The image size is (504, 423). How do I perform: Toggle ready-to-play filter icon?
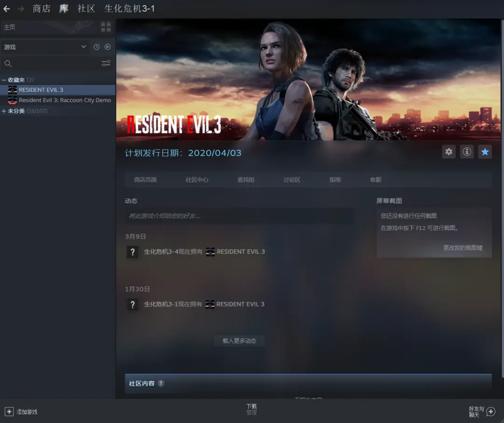[x=108, y=47]
